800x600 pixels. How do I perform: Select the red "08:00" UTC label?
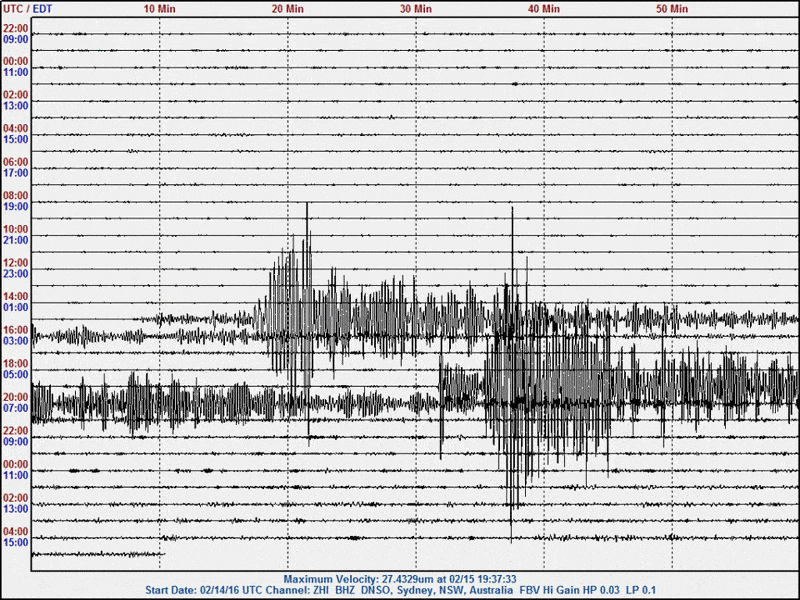(16, 195)
